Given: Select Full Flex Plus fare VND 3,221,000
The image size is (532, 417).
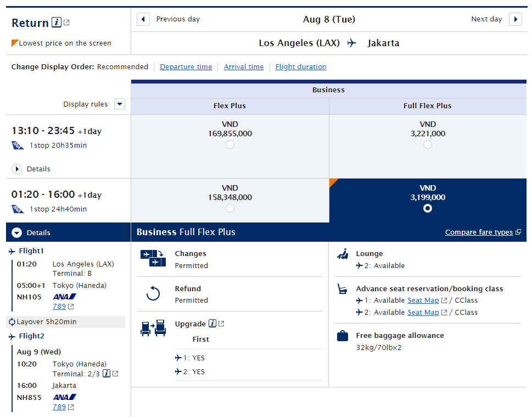Looking at the screenshot, I should coord(428,144).
